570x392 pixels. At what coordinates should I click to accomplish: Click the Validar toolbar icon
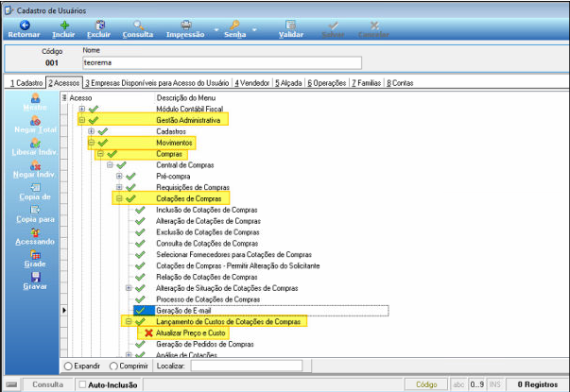click(290, 26)
